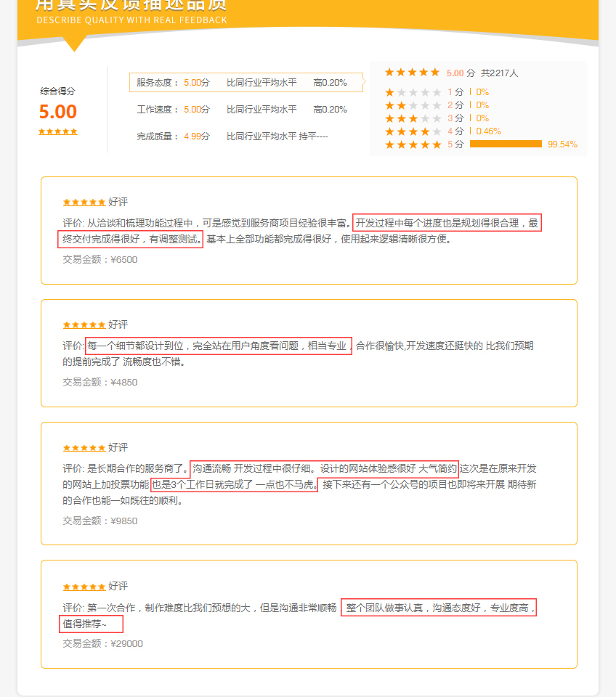
Task: Select the 2-star rating row
Action: pos(437,105)
